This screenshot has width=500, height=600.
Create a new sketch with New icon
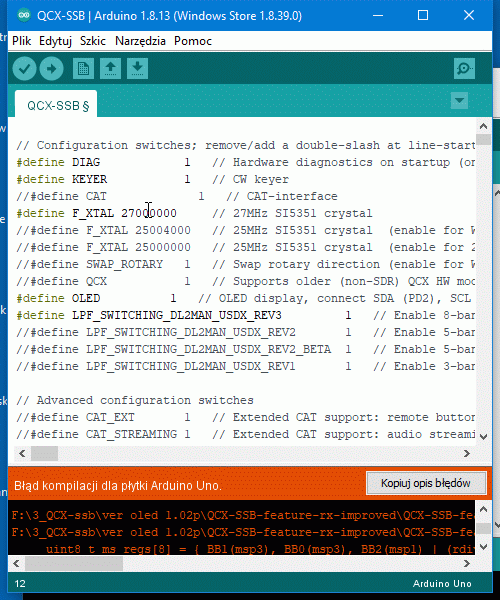pyautogui.click(x=83, y=69)
